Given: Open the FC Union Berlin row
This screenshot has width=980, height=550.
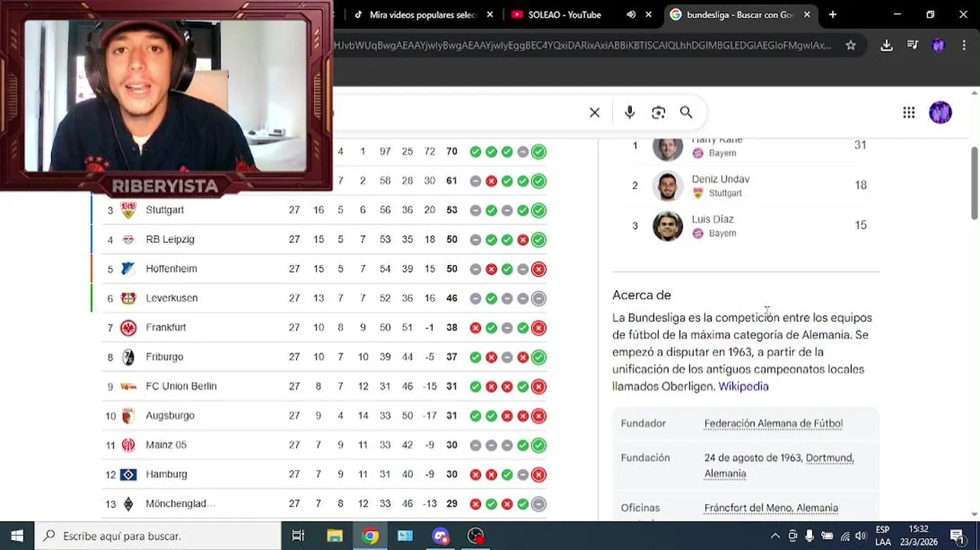Looking at the screenshot, I should coord(325,387).
